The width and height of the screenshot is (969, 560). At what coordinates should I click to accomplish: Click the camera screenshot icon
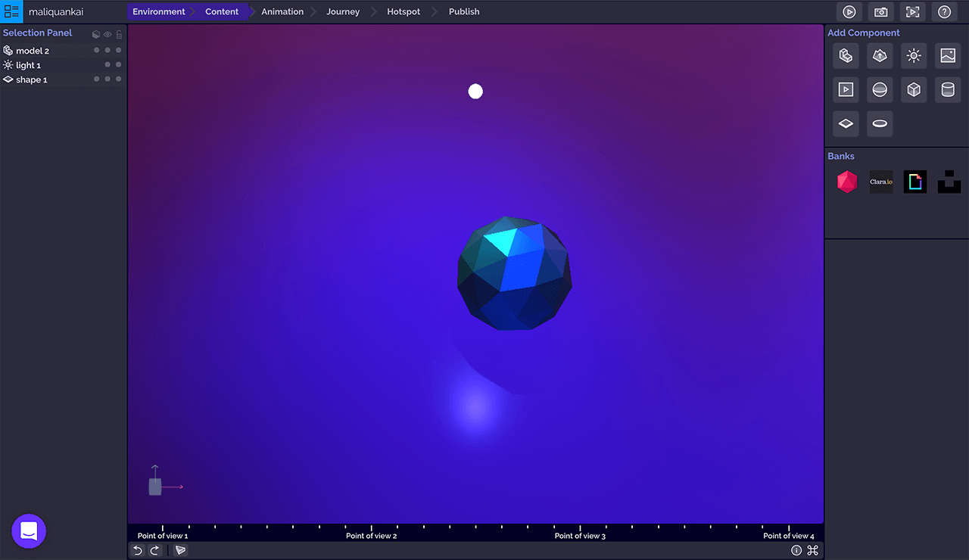click(x=881, y=12)
